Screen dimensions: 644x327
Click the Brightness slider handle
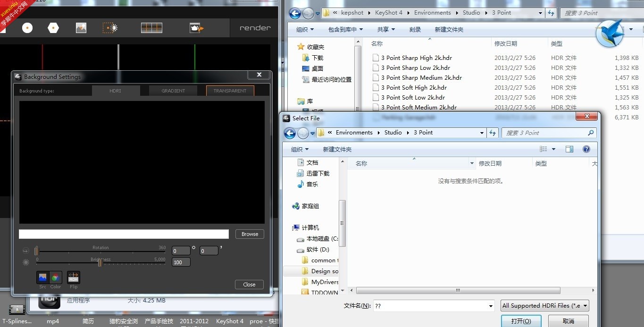point(100,262)
